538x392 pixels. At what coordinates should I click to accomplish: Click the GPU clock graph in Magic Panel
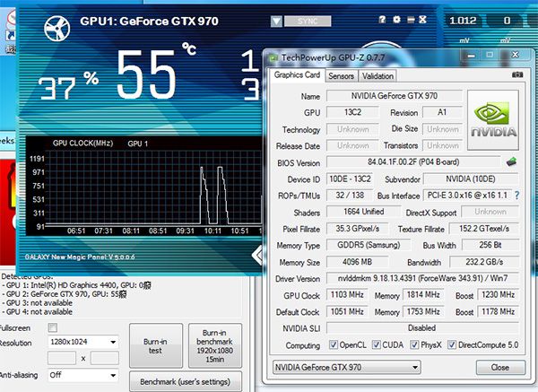[x=144, y=186]
